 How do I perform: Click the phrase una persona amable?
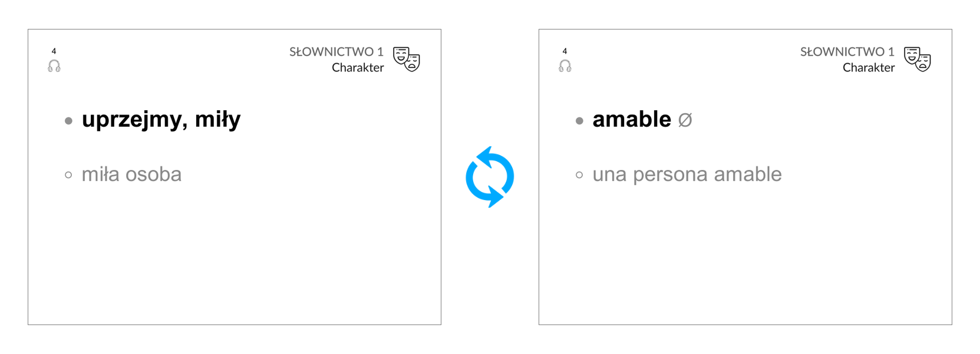click(x=687, y=175)
